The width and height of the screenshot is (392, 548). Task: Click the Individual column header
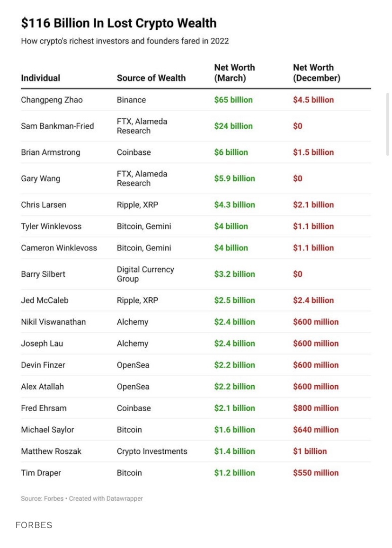[41, 78]
